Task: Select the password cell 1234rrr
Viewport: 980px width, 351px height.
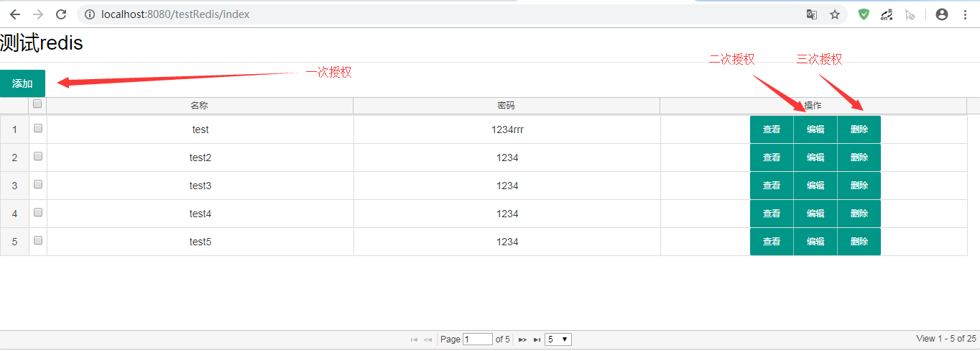Action: (x=507, y=129)
